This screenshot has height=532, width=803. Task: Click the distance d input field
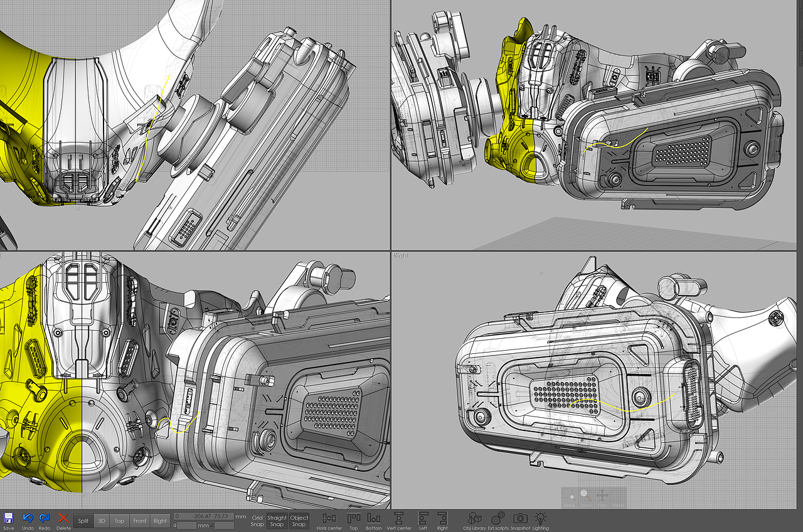(186, 525)
